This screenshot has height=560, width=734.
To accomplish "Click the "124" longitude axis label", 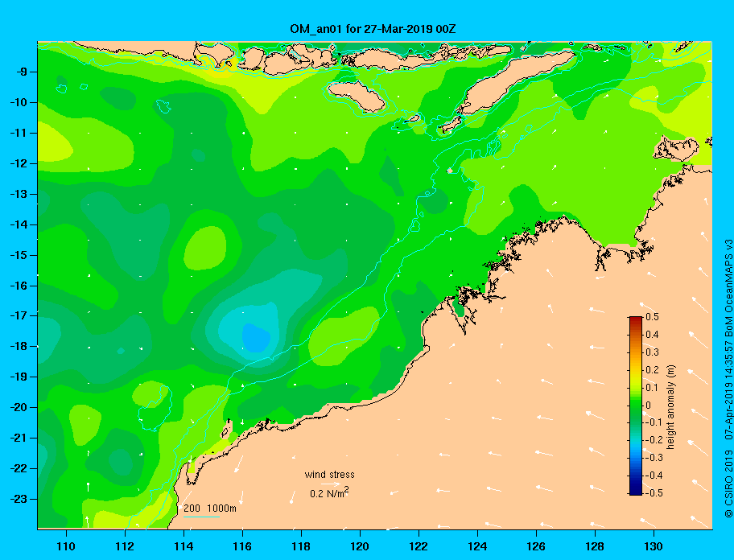I will pyautogui.click(x=477, y=546).
